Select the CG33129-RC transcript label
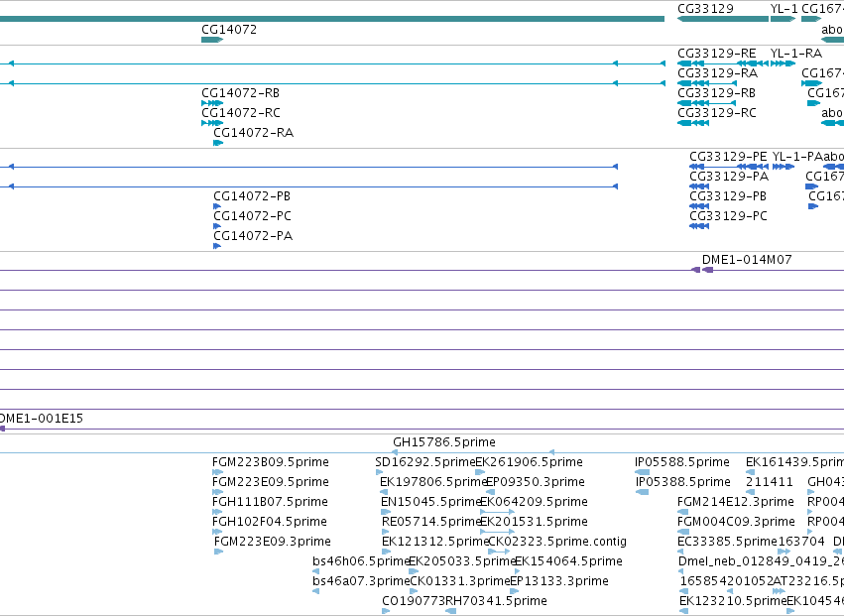The height and width of the screenshot is (616, 844). (x=716, y=113)
